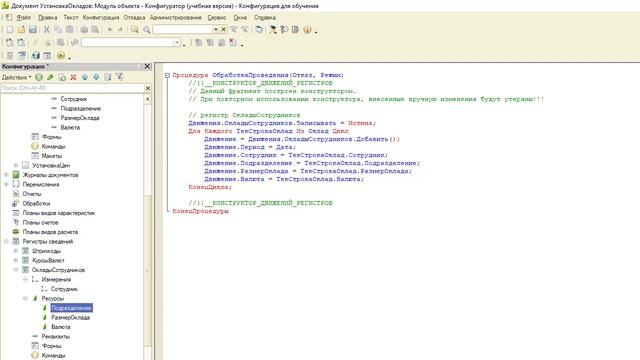Open the Правка menu
This screenshot has height=360, width=640.
pos(47,18)
